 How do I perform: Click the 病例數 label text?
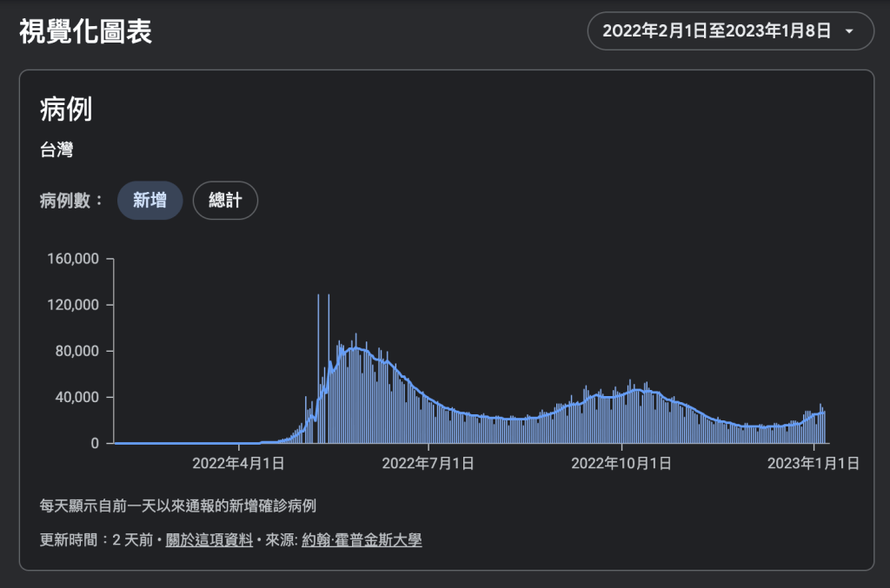point(71,201)
